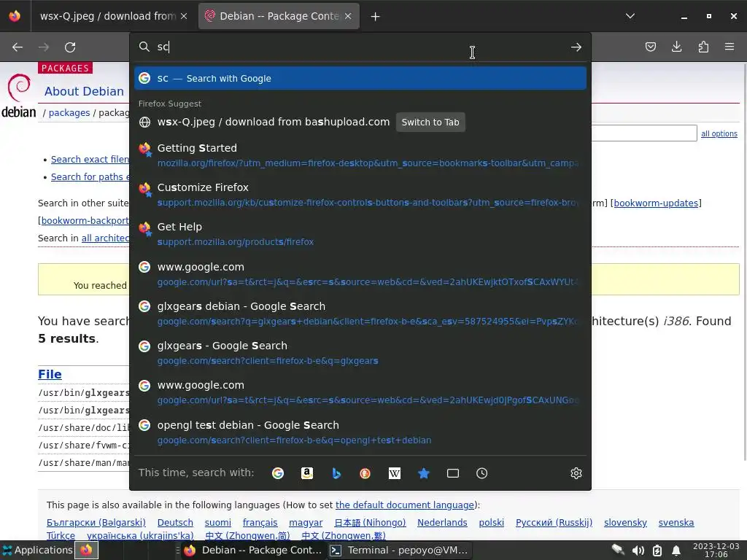Screen dimensions: 747x560
Task: Click the power manager tray icon
Action: click(657, 551)
